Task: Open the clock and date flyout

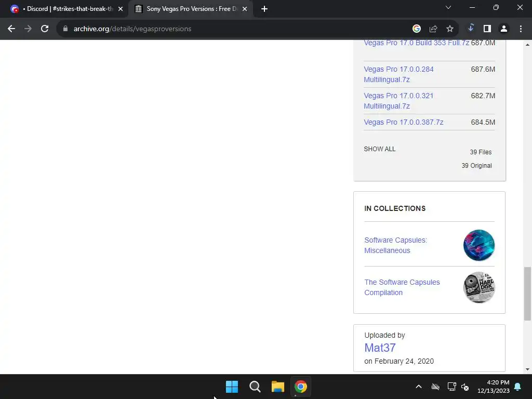Action: (494, 387)
